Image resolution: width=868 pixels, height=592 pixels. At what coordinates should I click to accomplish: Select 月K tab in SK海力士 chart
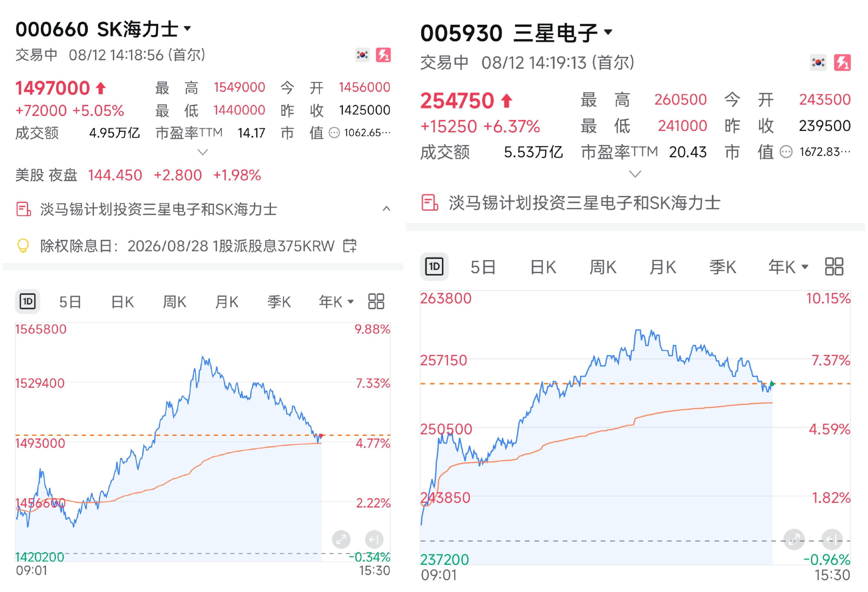227,302
